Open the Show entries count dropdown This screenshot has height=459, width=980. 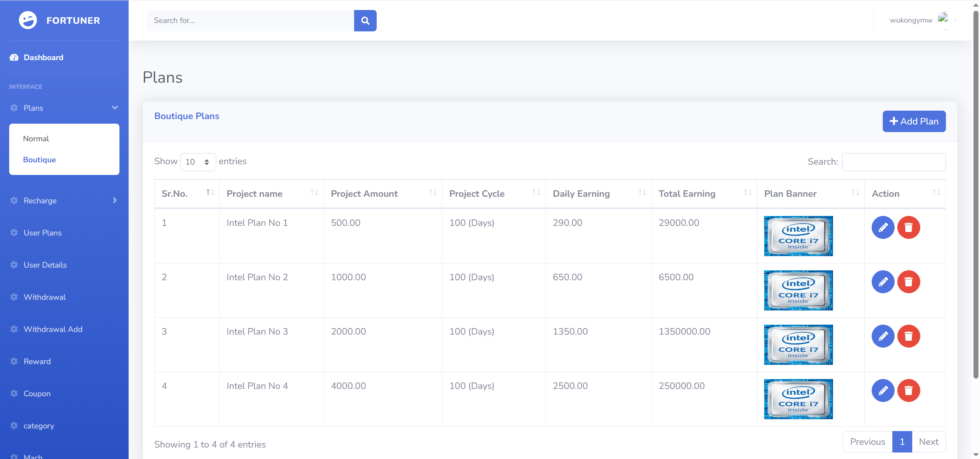click(x=198, y=162)
